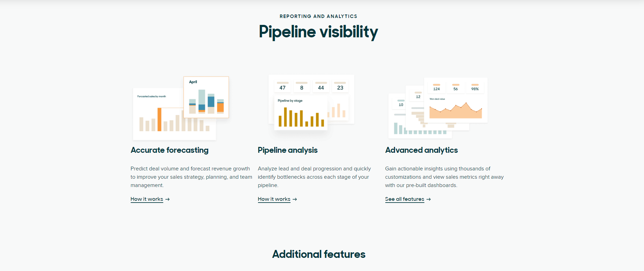Select the "Pipeline by stage" chart card
This screenshot has width=644, height=271.
pos(301,113)
